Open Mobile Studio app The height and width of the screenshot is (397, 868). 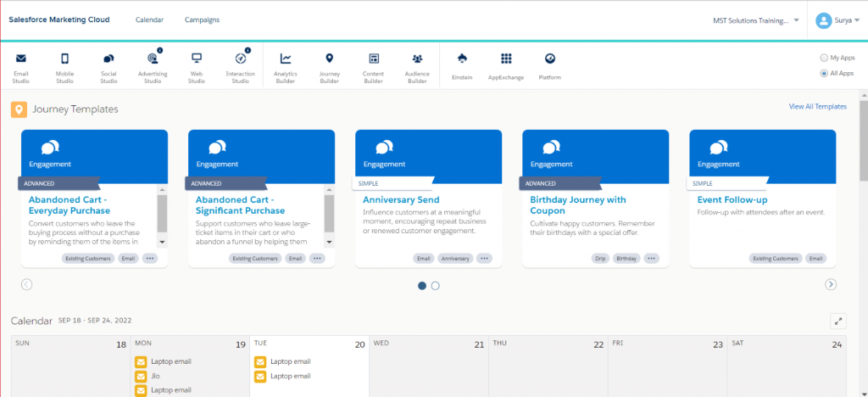point(64,68)
